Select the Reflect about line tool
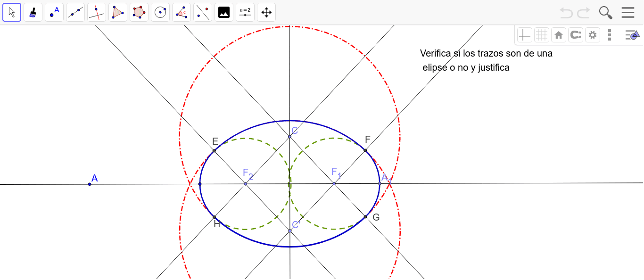The width and height of the screenshot is (644, 280). [x=203, y=12]
